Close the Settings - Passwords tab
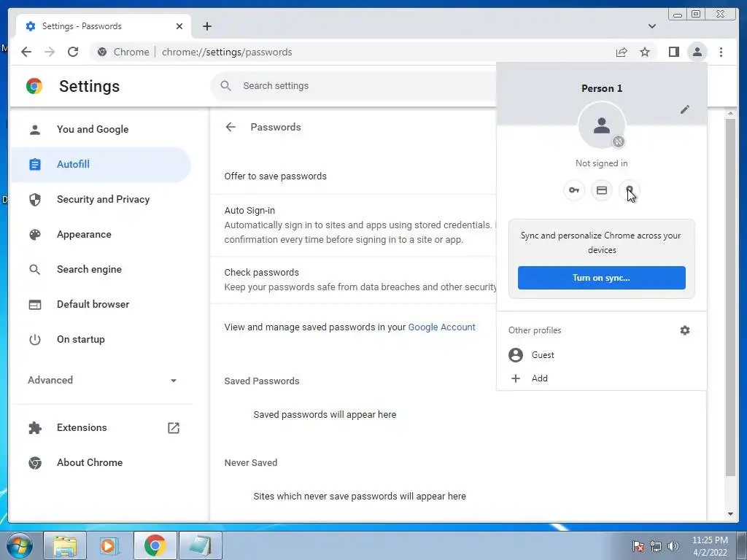 coord(179,26)
